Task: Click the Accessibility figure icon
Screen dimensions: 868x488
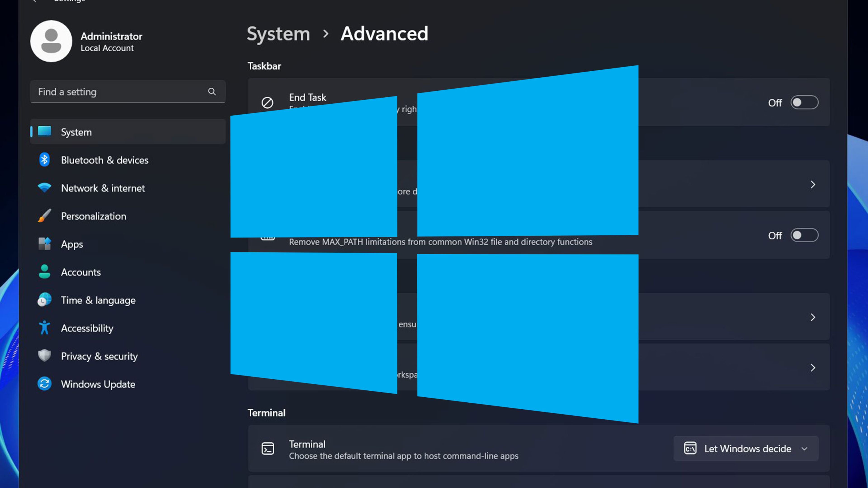Action: [45, 328]
